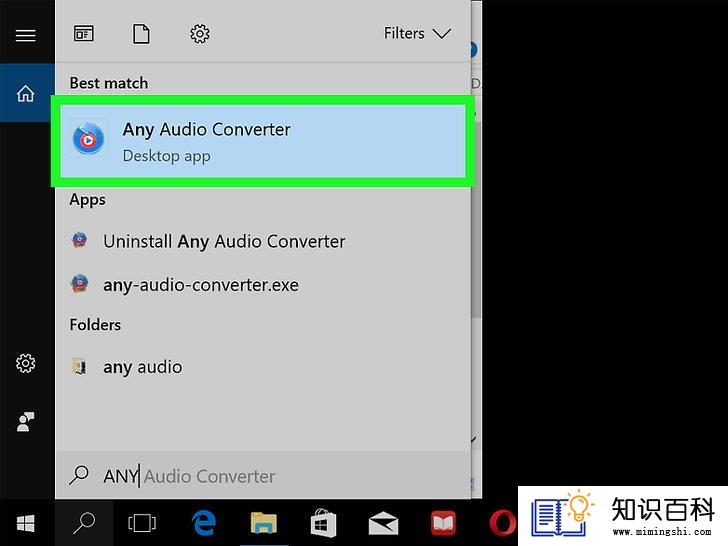
Task: Click the Best match heading
Action: 109,83
